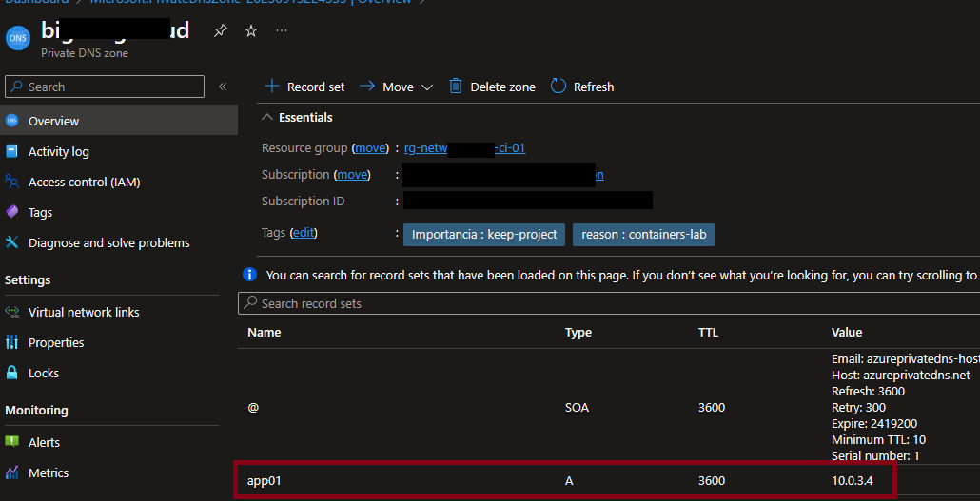The height and width of the screenshot is (501, 980).
Task: Click the purple Tags icon
Action: pyautogui.click(x=11, y=212)
